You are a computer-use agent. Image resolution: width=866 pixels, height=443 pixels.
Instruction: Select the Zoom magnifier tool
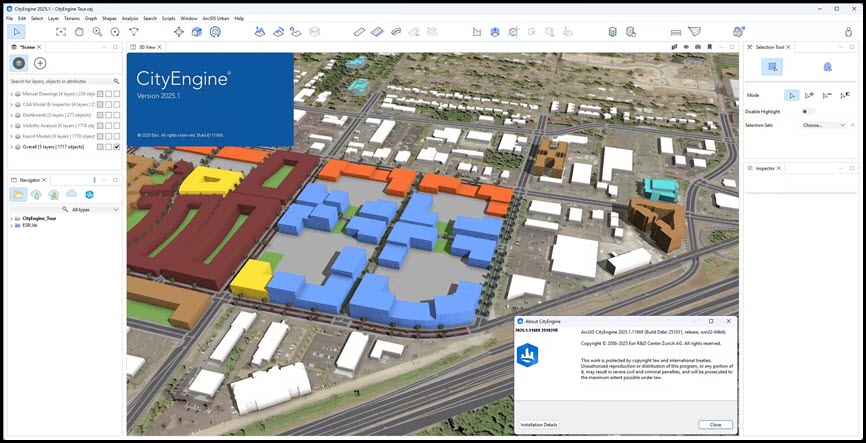coord(97,32)
